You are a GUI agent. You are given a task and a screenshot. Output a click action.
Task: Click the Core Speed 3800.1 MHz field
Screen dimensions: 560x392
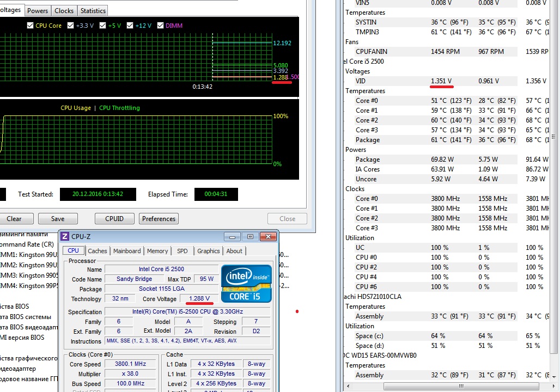coord(131,364)
